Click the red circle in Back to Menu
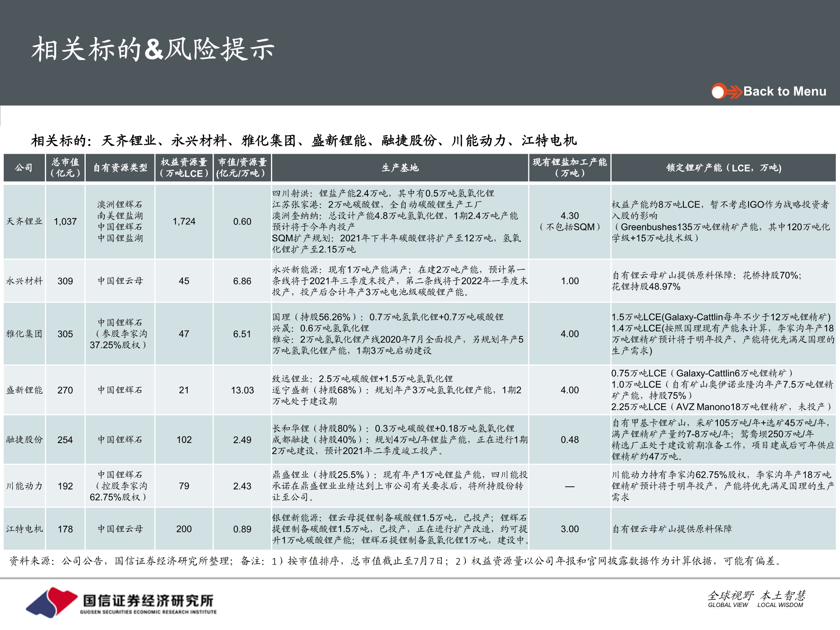Viewport: 840px width, 630px height. (x=718, y=92)
